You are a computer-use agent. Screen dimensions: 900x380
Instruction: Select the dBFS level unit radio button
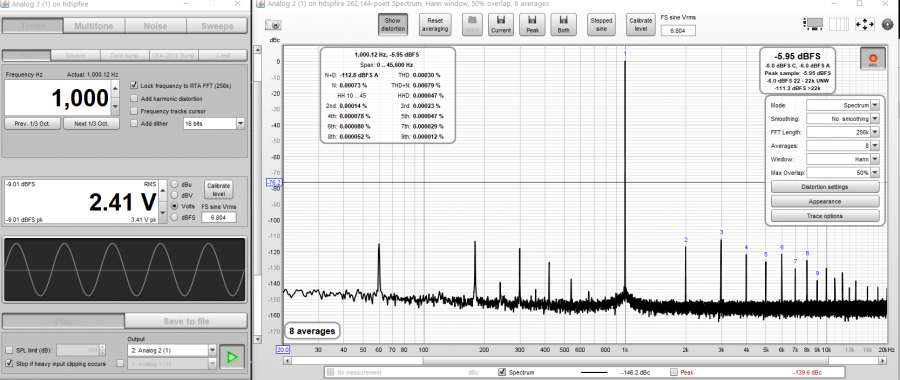coord(173,218)
